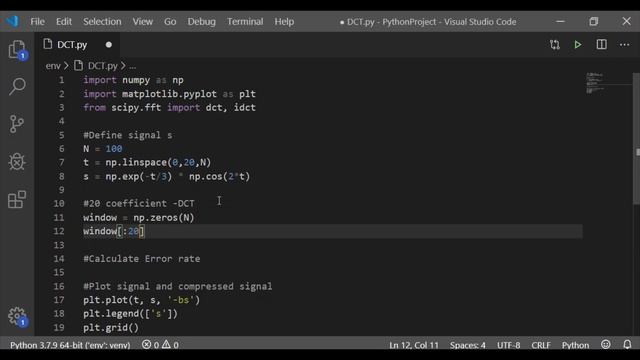Click 't = np.linspace(0,20,N)' line
The height and width of the screenshot is (360, 640).
(x=147, y=162)
